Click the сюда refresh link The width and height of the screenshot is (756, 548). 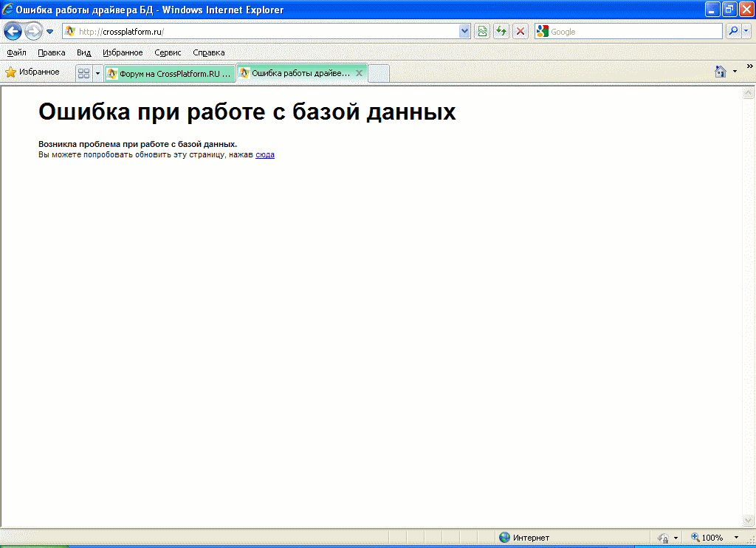[x=265, y=155]
